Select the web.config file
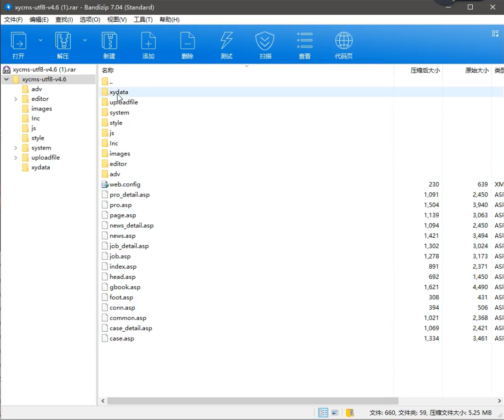 point(125,184)
